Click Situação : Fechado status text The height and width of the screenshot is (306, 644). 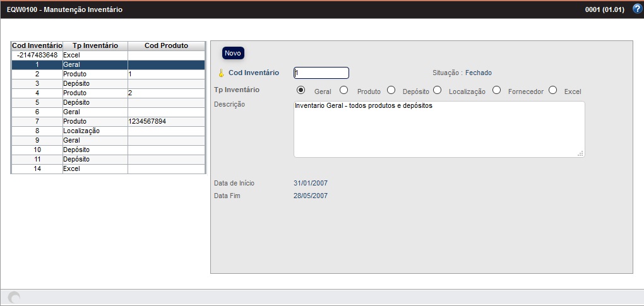coord(462,73)
